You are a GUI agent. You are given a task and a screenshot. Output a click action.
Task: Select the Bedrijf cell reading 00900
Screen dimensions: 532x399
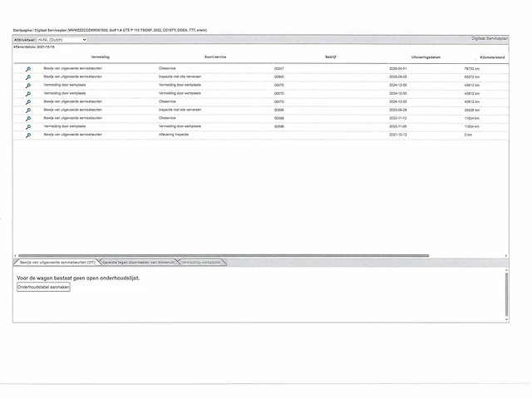(x=279, y=77)
